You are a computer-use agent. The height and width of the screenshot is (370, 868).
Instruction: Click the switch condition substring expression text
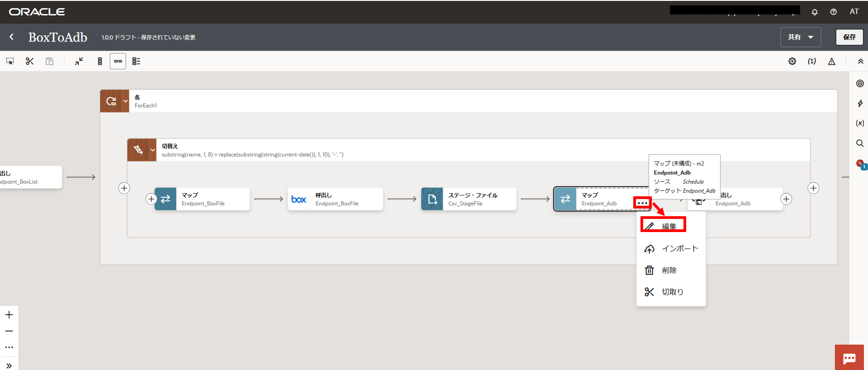[x=252, y=155]
